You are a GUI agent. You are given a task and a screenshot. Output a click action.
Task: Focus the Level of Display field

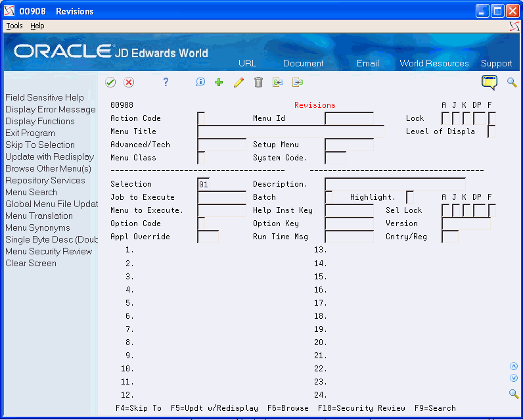(491, 131)
